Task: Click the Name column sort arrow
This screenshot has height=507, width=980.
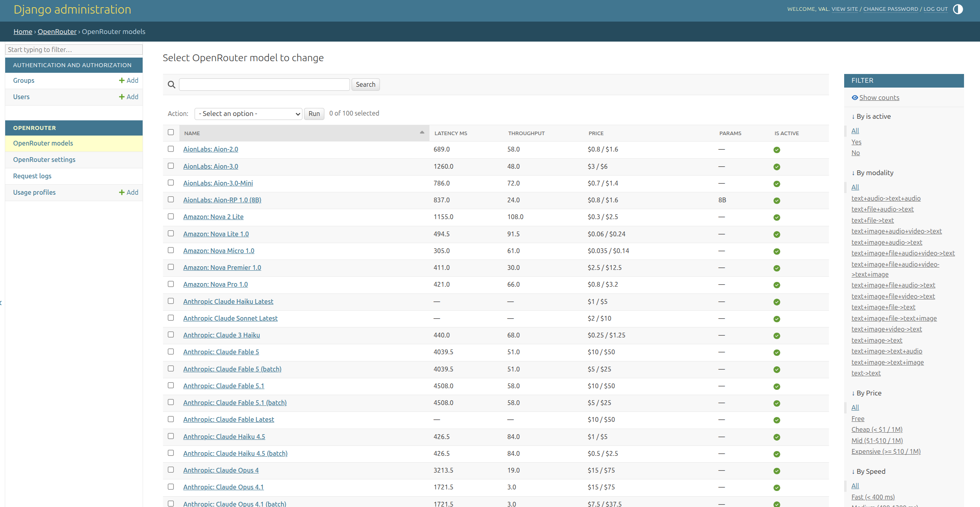Action: [x=422, y=132]
